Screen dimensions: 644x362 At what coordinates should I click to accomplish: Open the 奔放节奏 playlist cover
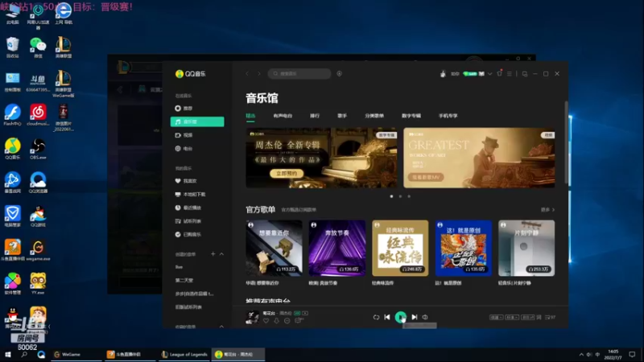[x=337, y=249]
